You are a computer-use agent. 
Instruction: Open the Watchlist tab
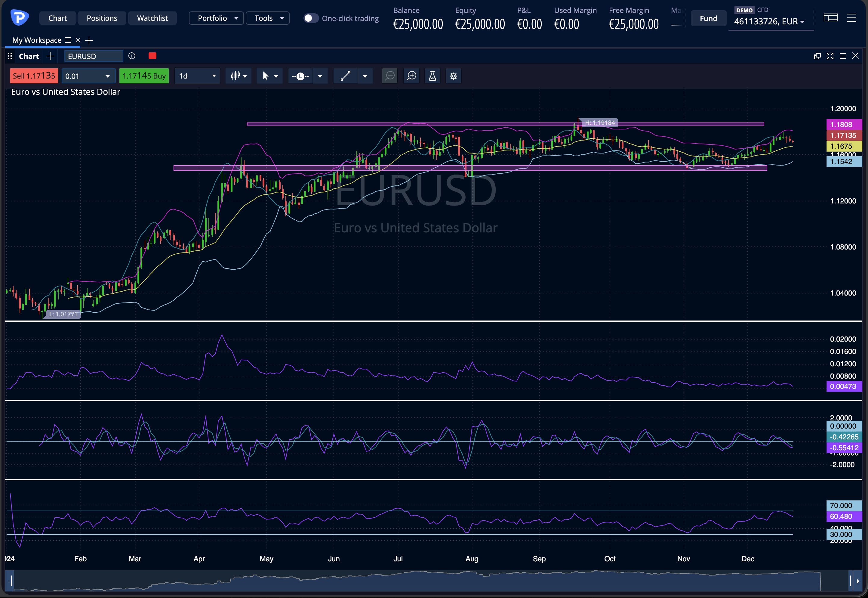point(152,18)
